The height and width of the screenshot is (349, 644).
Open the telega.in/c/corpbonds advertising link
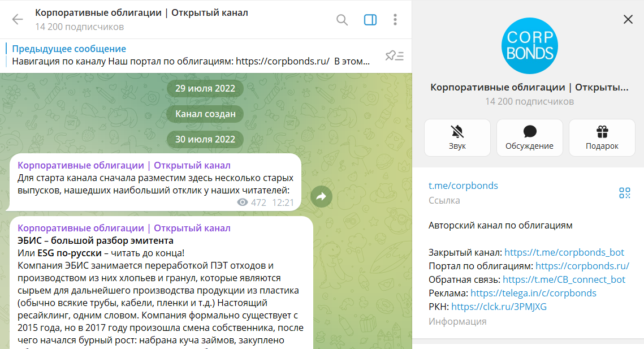533,292
